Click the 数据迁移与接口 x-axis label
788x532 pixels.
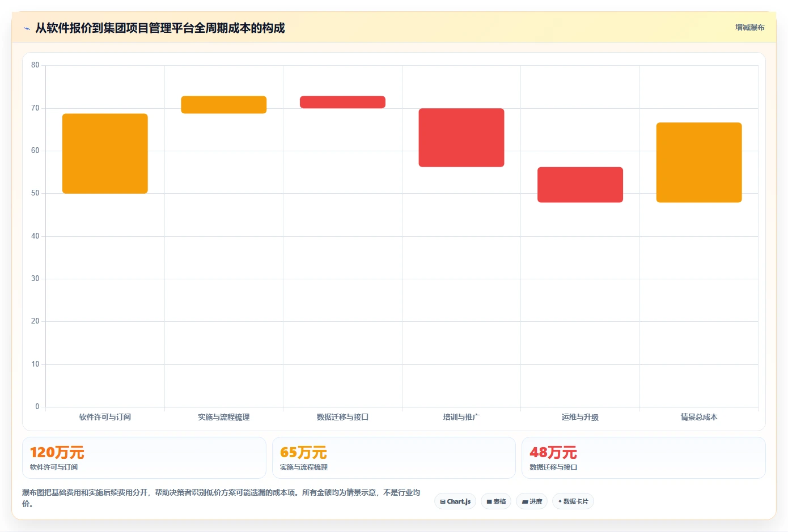pos(342,417)
